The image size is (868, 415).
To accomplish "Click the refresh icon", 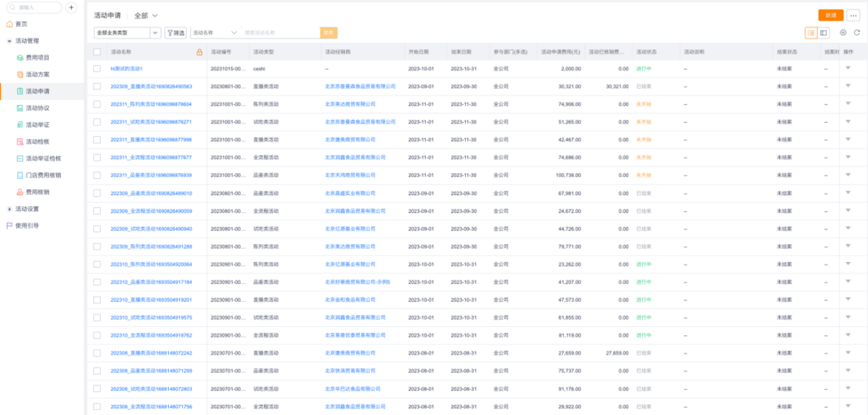I will pos(856,33).
